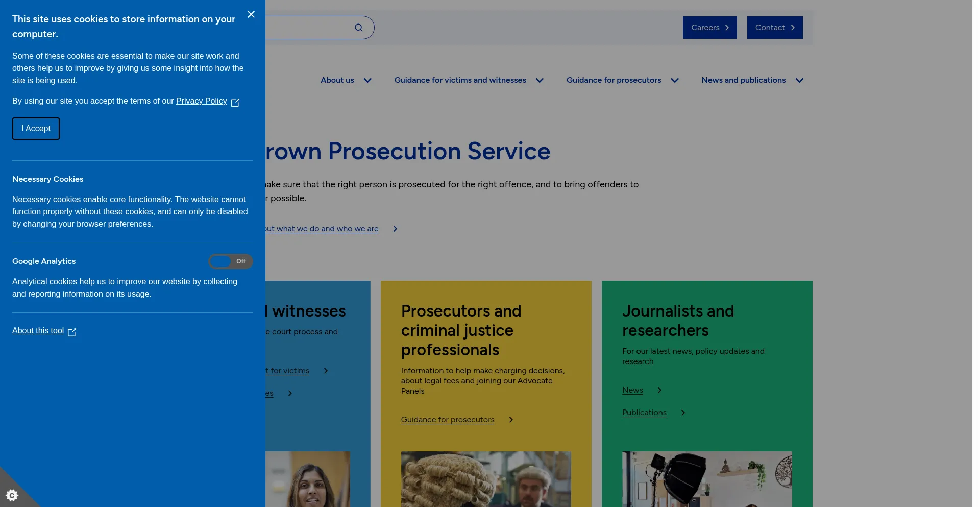Open the Privacy Policy link
980x507 pixels.
(x=202, y=101)
